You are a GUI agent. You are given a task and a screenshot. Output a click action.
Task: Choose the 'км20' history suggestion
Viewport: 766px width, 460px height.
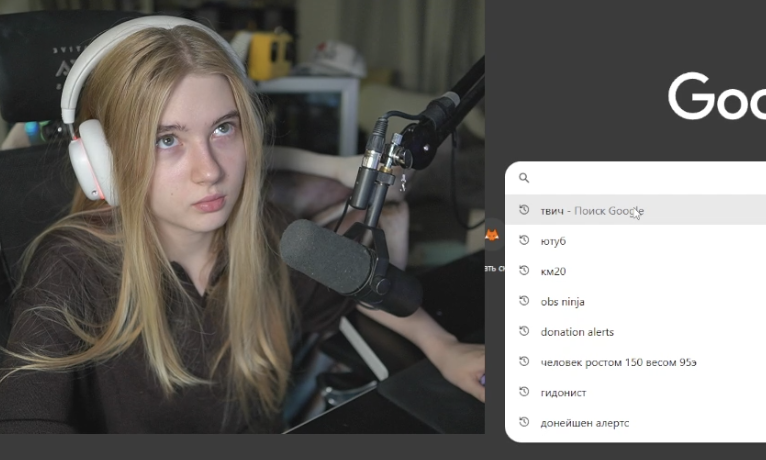click(636, 271)
